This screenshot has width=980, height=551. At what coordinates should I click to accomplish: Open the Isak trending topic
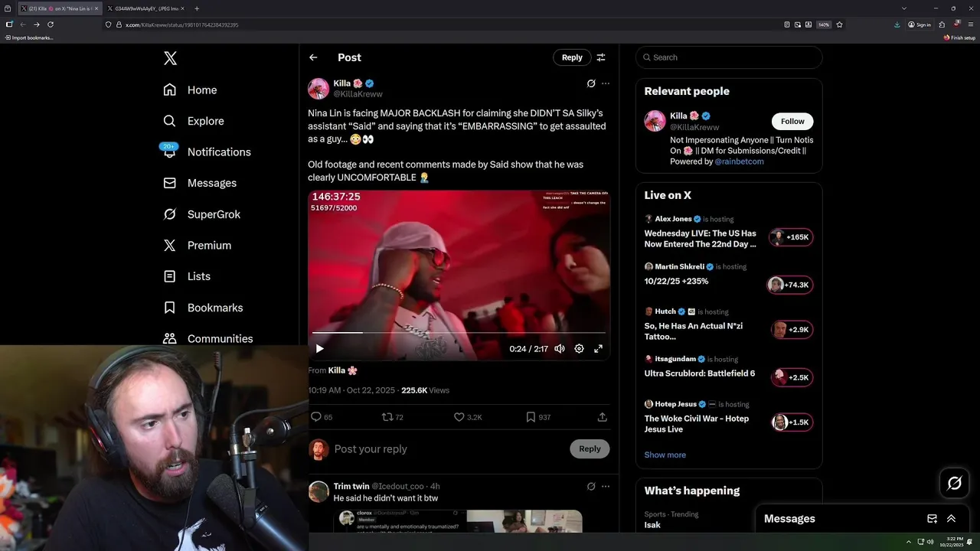pyautogui.click(x=652, y=525)
